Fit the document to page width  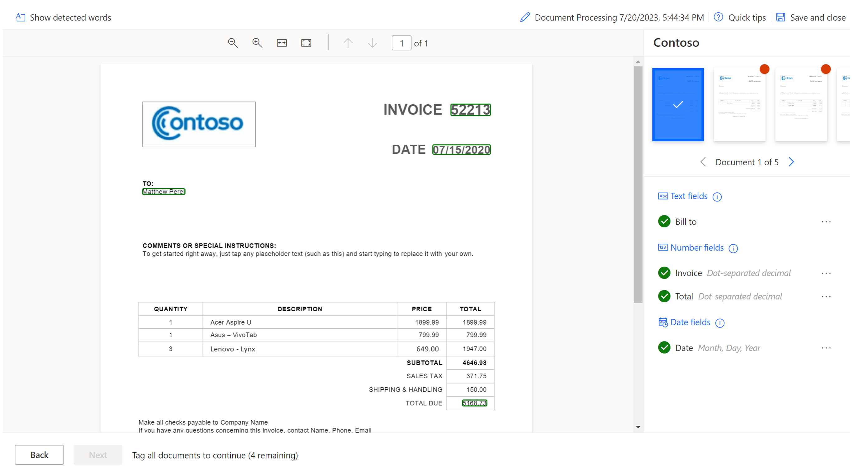pyautogui.click(x=281, y=43)
